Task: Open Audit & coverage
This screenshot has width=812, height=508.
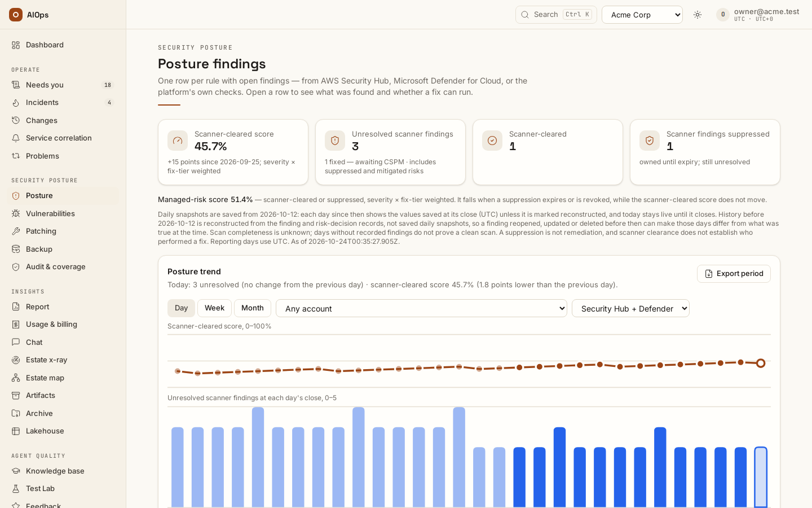Action: point(63,266)
